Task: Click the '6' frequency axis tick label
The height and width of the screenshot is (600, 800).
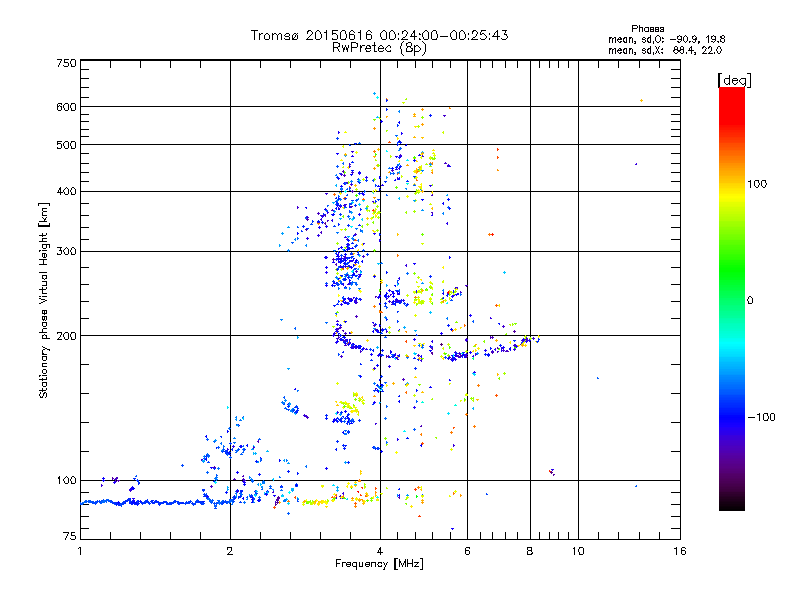Action: 467,551
